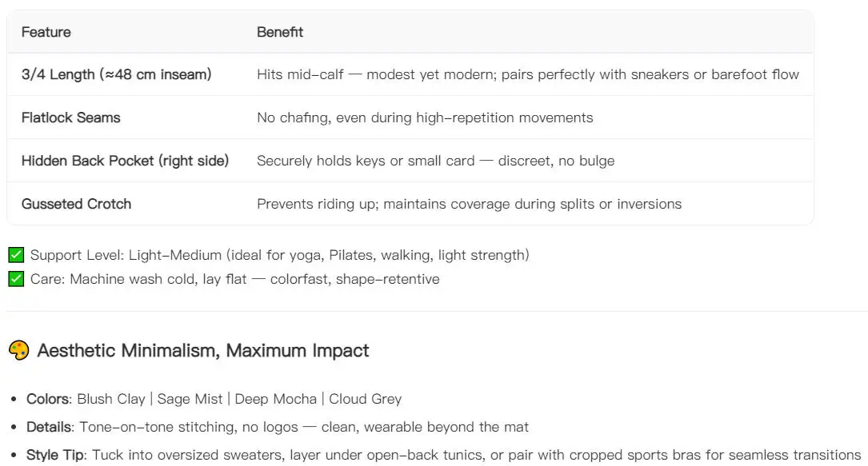Image resolution: width=868 pixels, height=466 pixels.
Task: Click the Style Tip bullet label
Action: (x=55, y=455)
